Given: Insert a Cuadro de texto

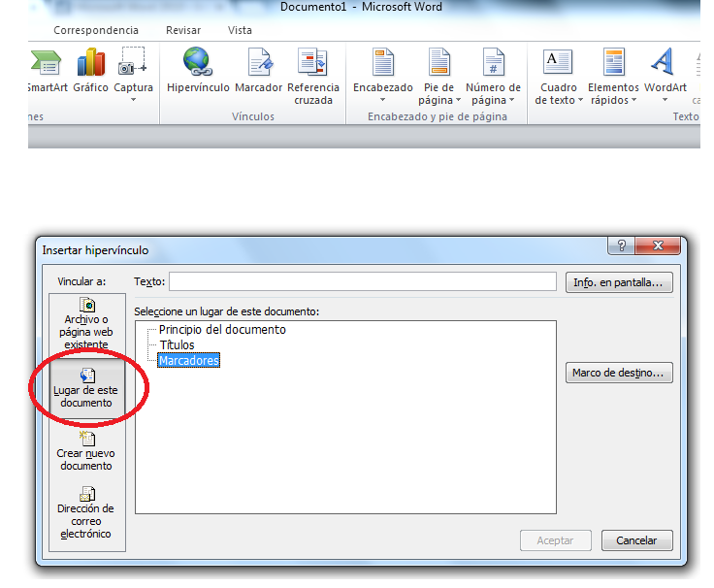Looking at the screenshot, I should pos(558,77).
